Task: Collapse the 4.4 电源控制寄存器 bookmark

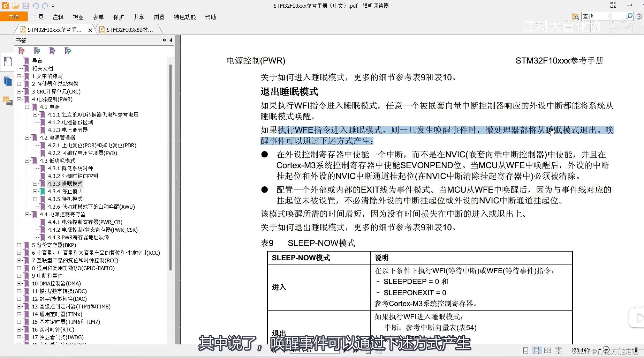Action: (27, 214)
